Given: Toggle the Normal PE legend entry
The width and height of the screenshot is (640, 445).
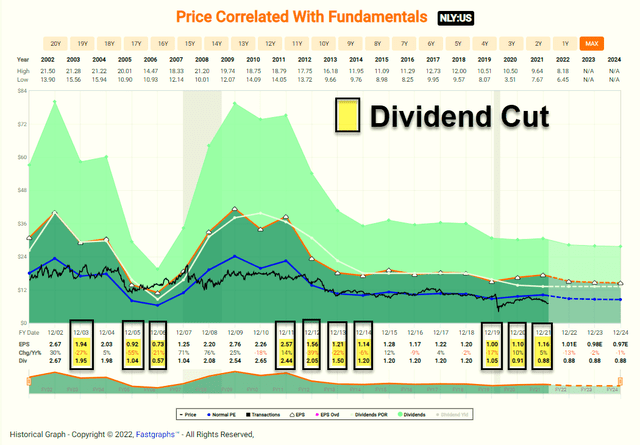Looking at the screenshot, I should (222, 415).
